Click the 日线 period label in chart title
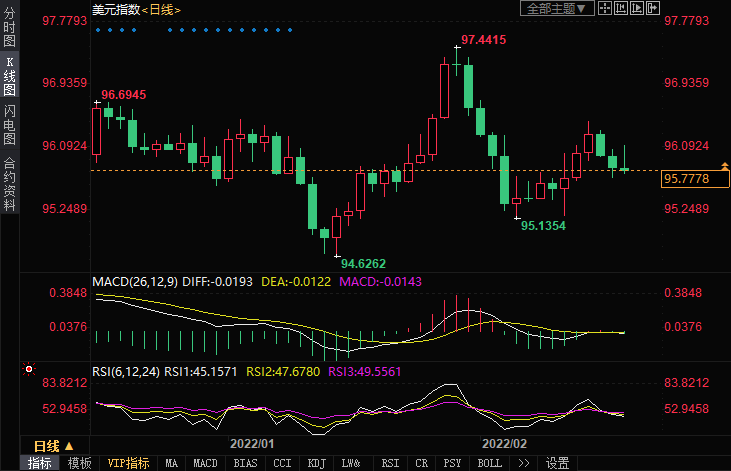731x471 pixels. pyautogui.click(x=160, y=9)
